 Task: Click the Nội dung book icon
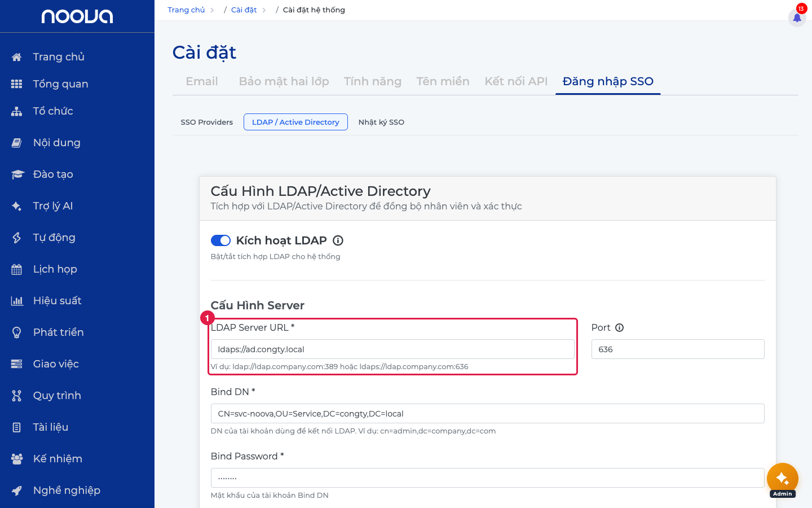click(17, 143)
